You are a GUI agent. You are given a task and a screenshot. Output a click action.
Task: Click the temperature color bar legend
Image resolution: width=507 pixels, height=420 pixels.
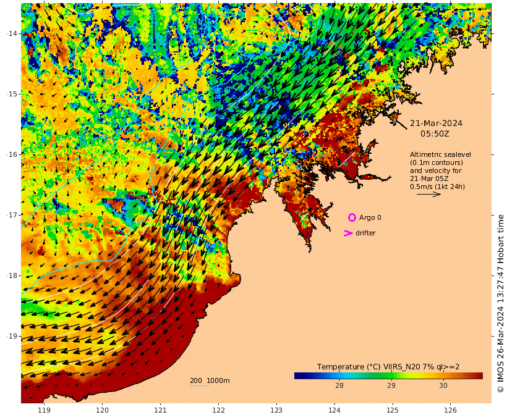[388, 376]
